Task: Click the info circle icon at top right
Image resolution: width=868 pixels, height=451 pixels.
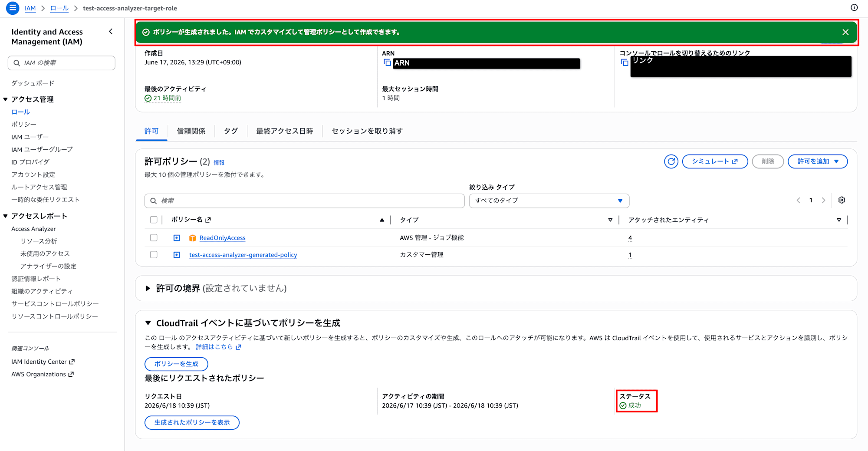Action: point(854,7)
